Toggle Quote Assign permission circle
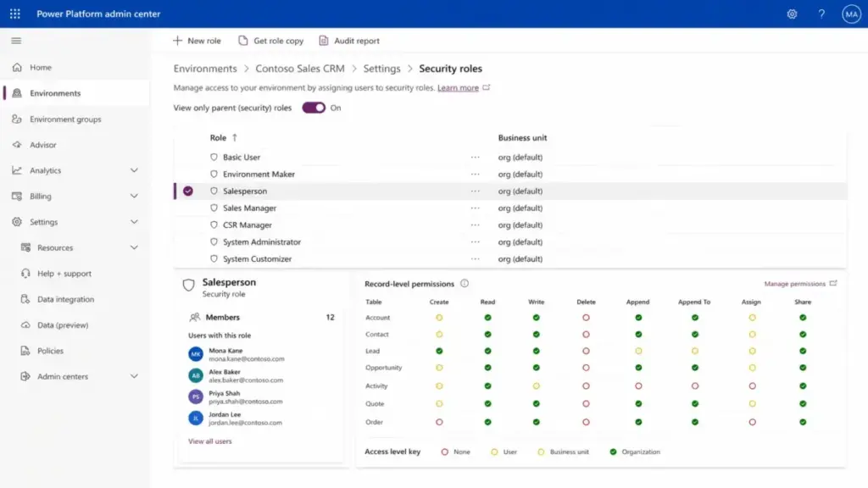This screenshot has height=488, width=868. [752, 403]
